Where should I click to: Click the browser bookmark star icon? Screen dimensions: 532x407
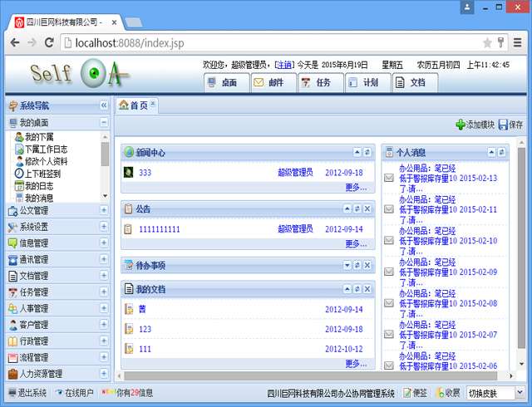(x=487, y=42)
